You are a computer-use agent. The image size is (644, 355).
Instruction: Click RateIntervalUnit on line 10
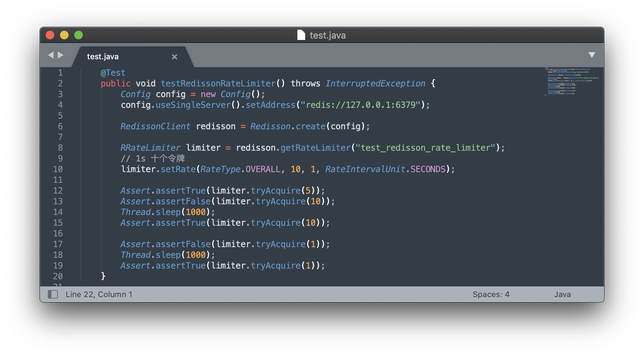coord(365,169)
